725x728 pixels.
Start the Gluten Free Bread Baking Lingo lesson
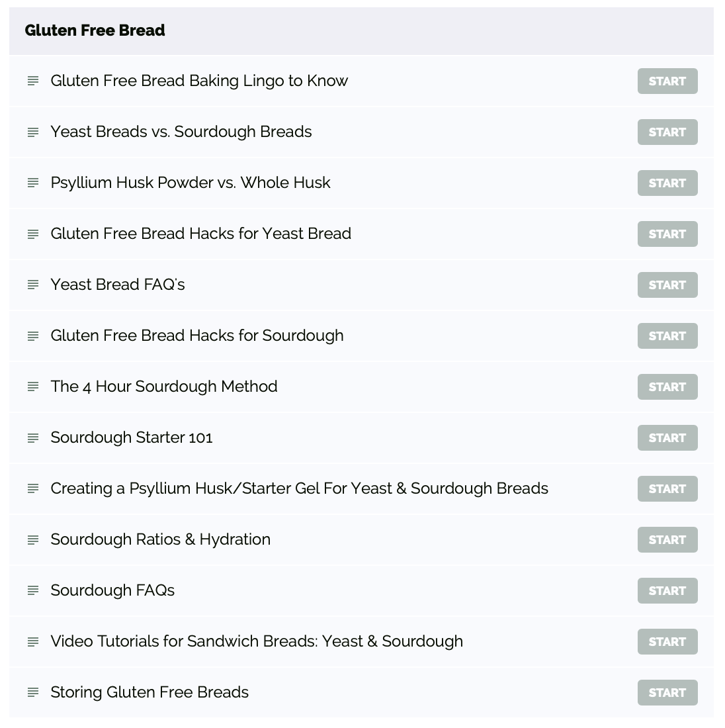(667, 81)
